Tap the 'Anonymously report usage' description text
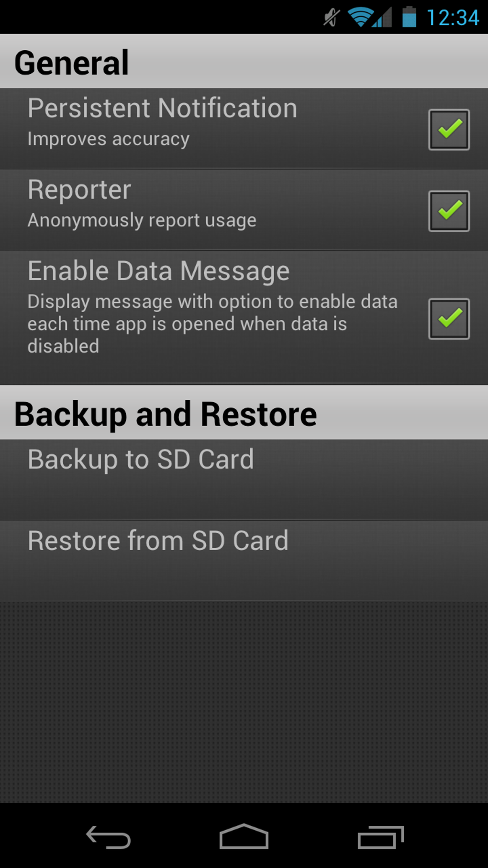The height and width of the screenshot is (868, 488). pos(142,221)
